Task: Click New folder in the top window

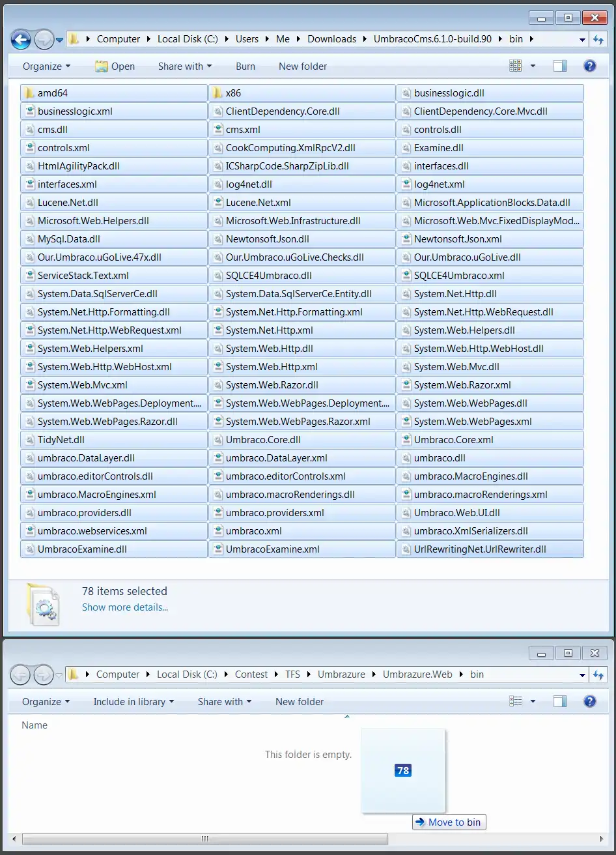Action: click(303, 66)
